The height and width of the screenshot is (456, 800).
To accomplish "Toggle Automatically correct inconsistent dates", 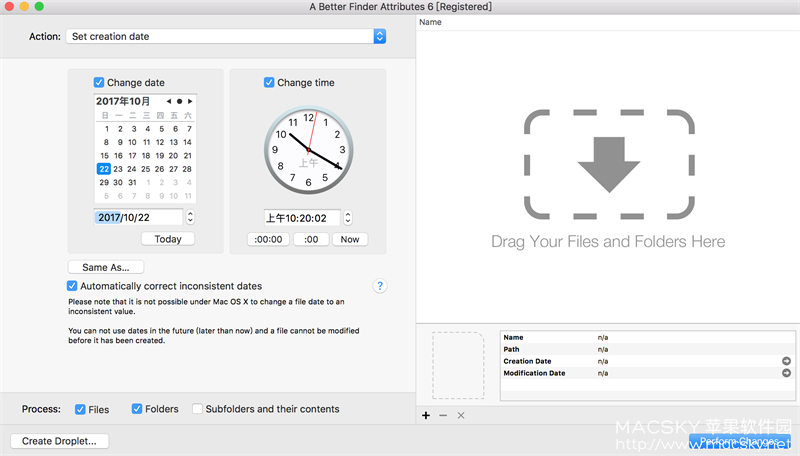I will 72,286.
